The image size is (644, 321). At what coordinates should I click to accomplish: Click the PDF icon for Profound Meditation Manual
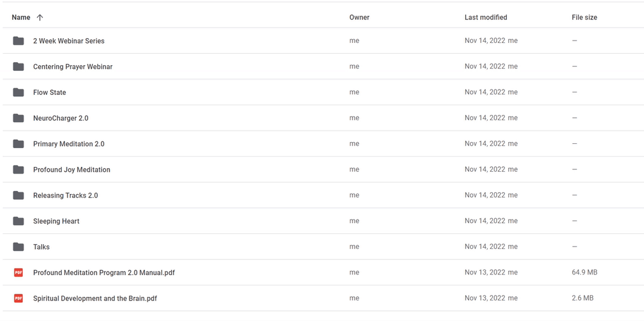tap(19, 273)
